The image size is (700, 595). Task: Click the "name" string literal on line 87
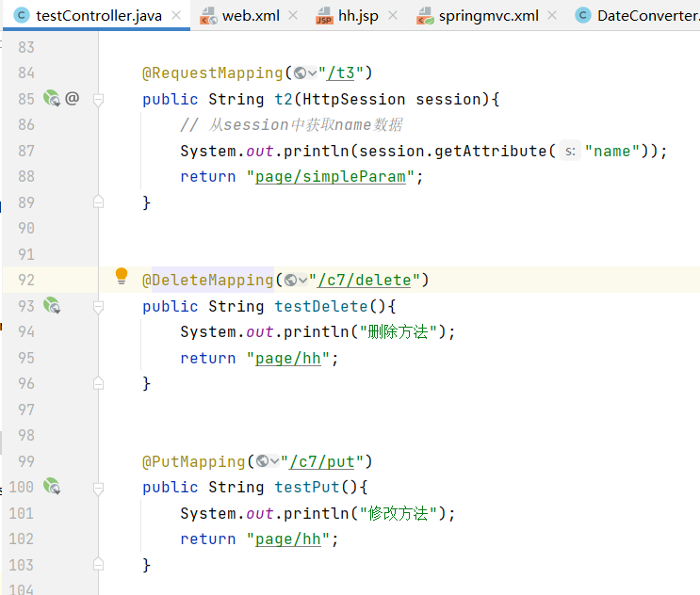click(x=612, y=152)
